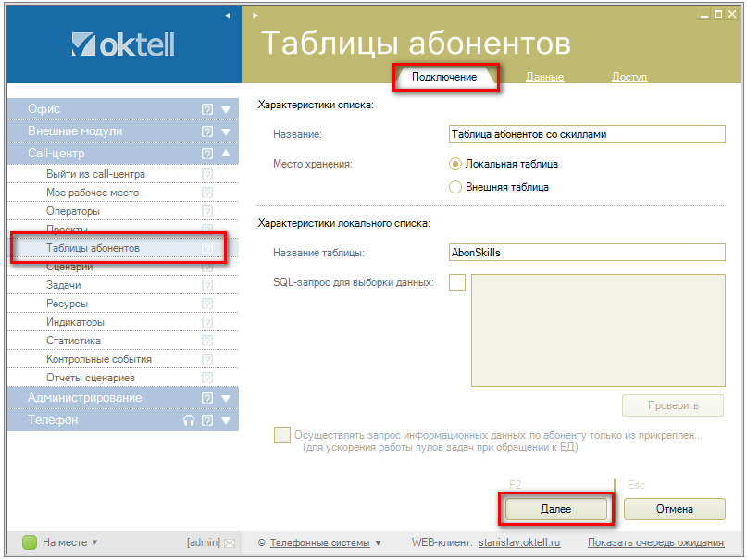Collapse the Call-центр section arrow
This screenshot has width=747, height=560.
click(226, 154)
